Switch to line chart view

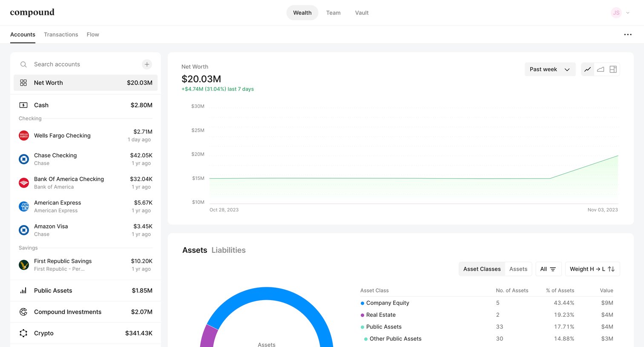[588, 69]
